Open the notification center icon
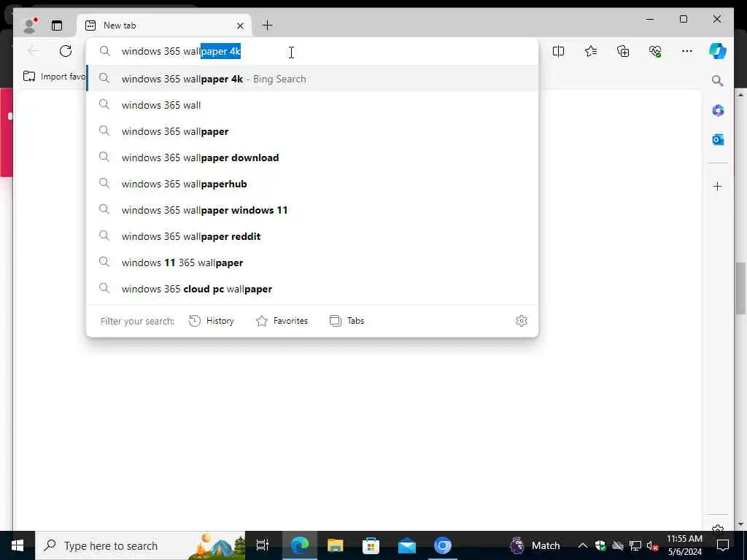The width and height of the screenshot is (747, 560). click(x=723, y=545)
